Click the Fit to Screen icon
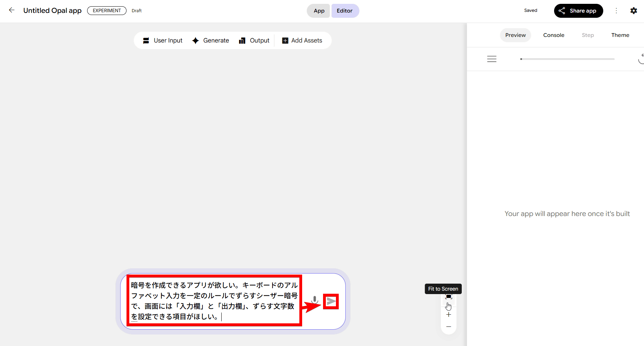Screen dimensions: 644x346 coord(449,297)
